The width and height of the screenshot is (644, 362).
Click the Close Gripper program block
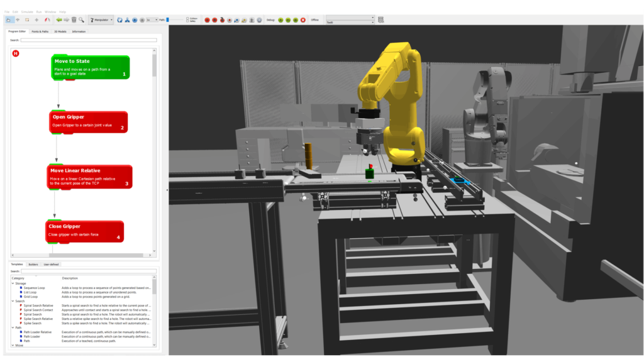pos(84,230)
